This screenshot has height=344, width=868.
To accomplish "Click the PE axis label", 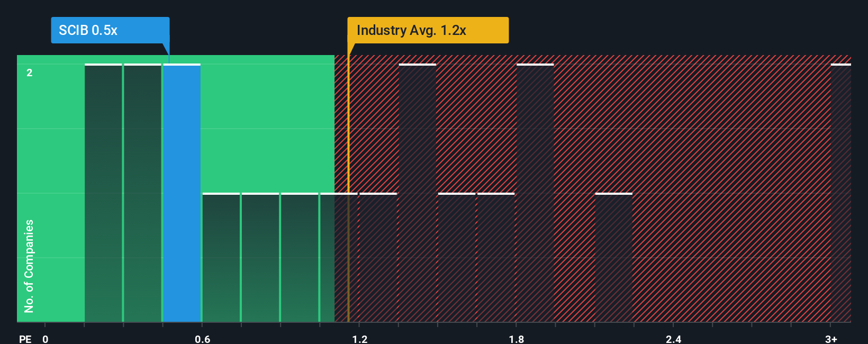I will coord(25,339).
